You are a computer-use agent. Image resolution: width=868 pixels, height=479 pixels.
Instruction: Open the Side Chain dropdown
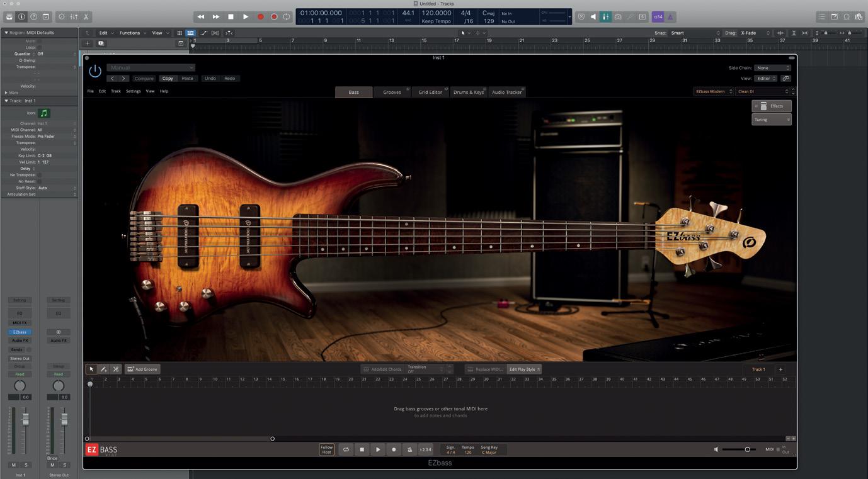coord(773,68)
